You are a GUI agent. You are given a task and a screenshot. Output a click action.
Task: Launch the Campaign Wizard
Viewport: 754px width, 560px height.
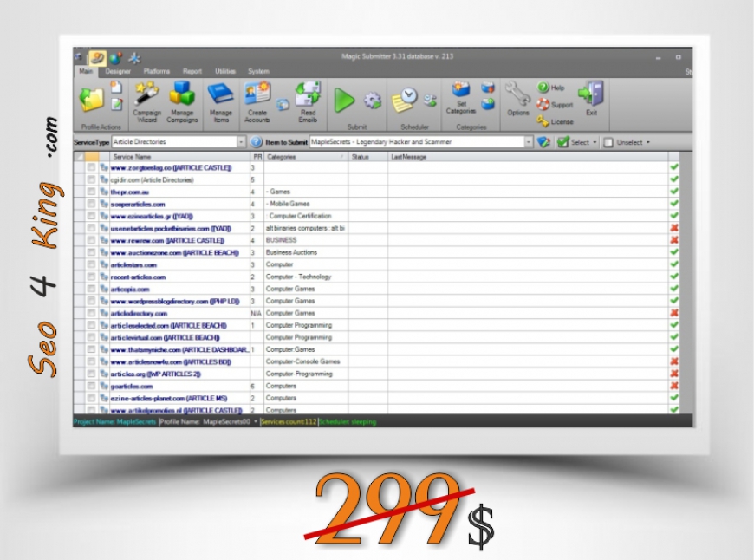click(146, 102)
